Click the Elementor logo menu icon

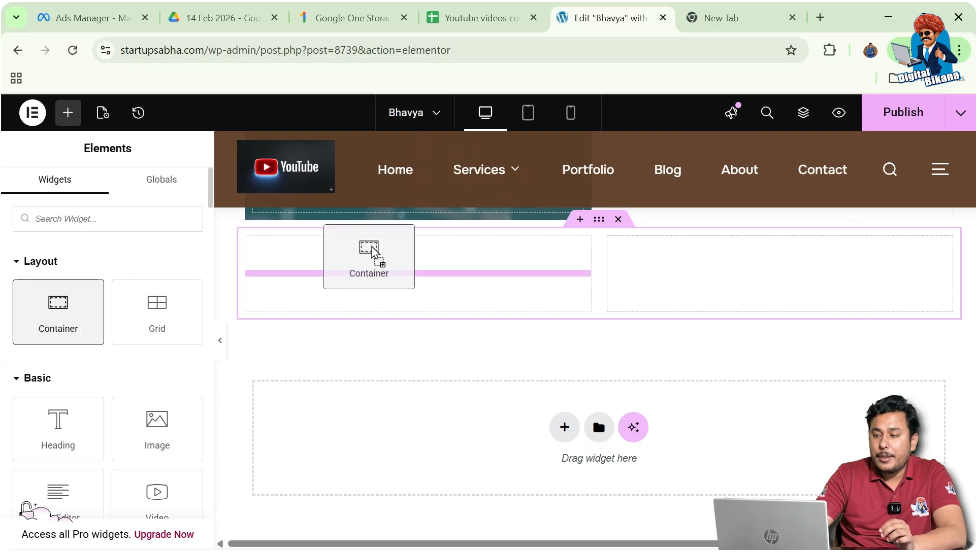pos(33,113)
